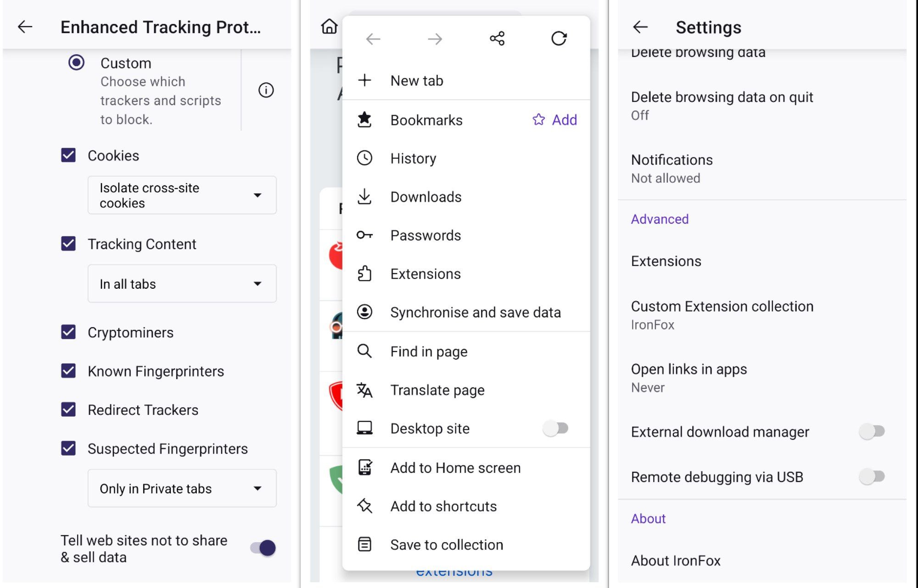Expand the In all tabs dropdown

click(x=182, y=284)
